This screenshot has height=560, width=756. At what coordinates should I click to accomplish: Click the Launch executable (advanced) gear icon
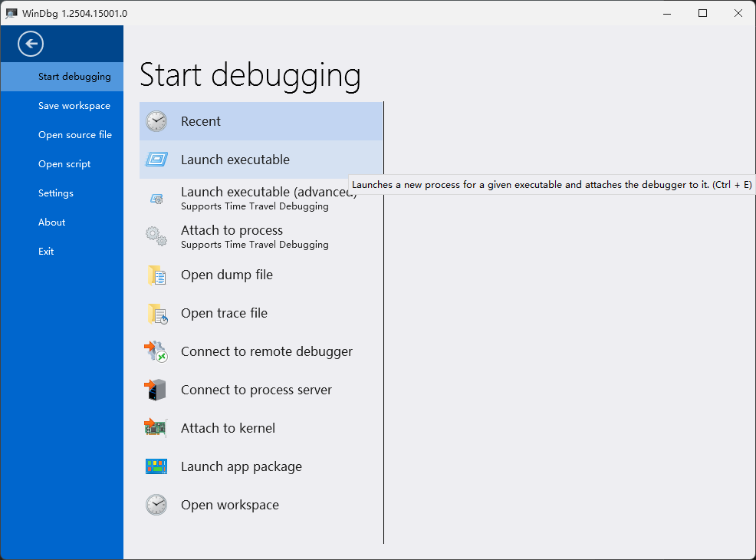[x=156, y=199]
